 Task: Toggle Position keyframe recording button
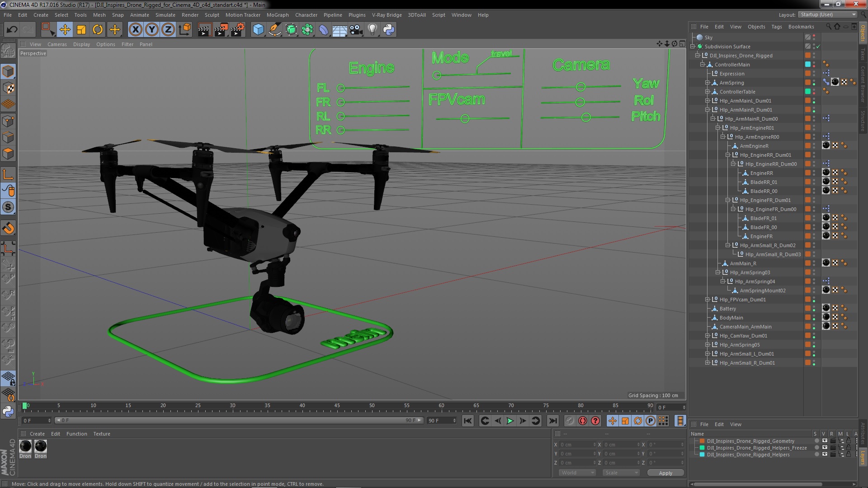point(613,421)
